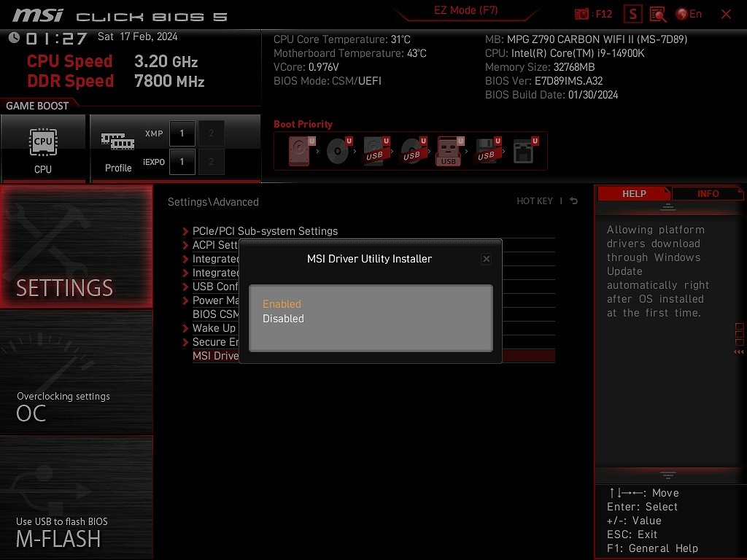Click the clock time display

point(56,38)
